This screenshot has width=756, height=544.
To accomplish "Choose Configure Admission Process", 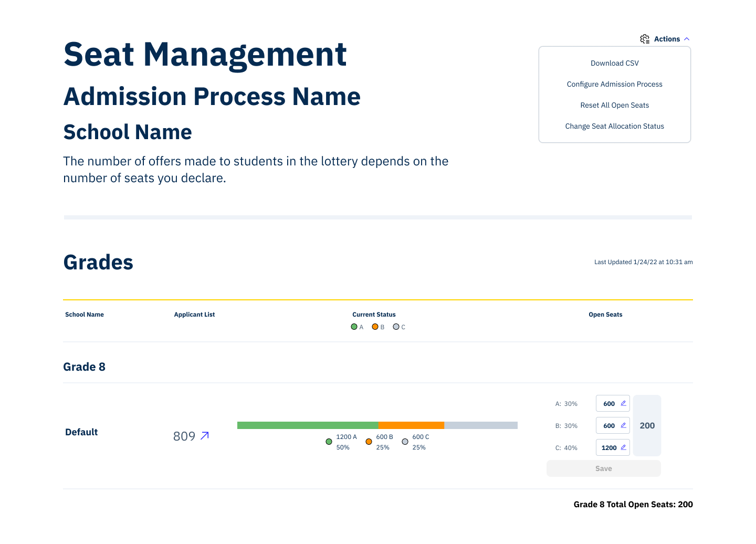I will 614,84.
